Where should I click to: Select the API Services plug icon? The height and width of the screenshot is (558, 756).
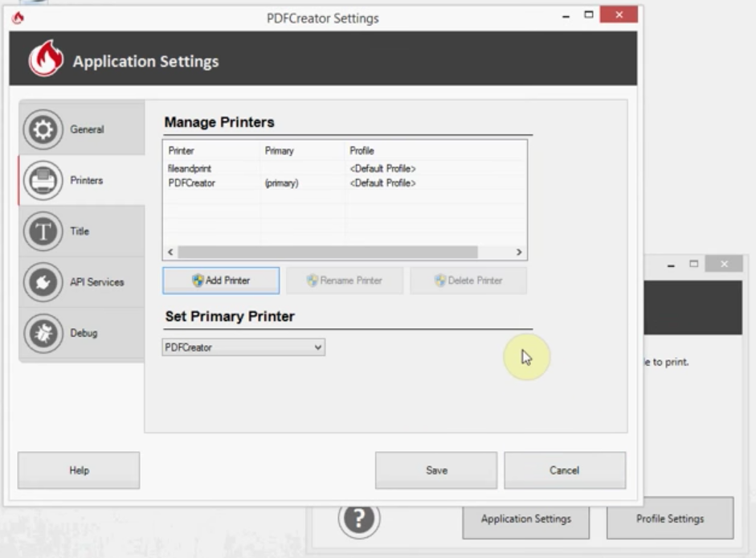[x=43, y=282]
